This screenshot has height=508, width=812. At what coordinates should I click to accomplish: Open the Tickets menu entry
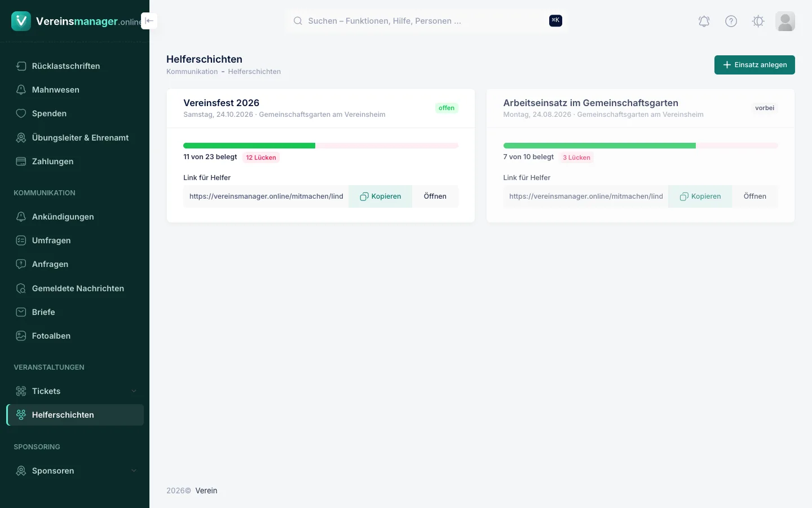coord(75,391)
